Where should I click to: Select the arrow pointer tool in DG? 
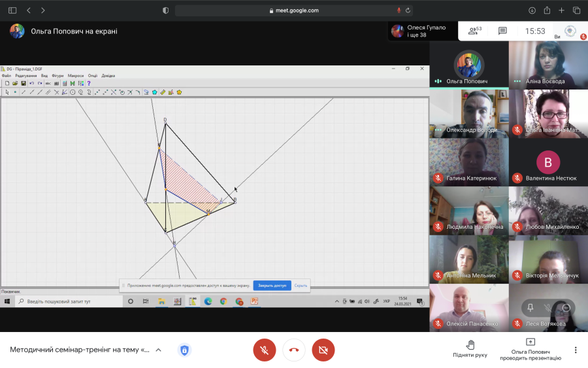pos(7,92)
